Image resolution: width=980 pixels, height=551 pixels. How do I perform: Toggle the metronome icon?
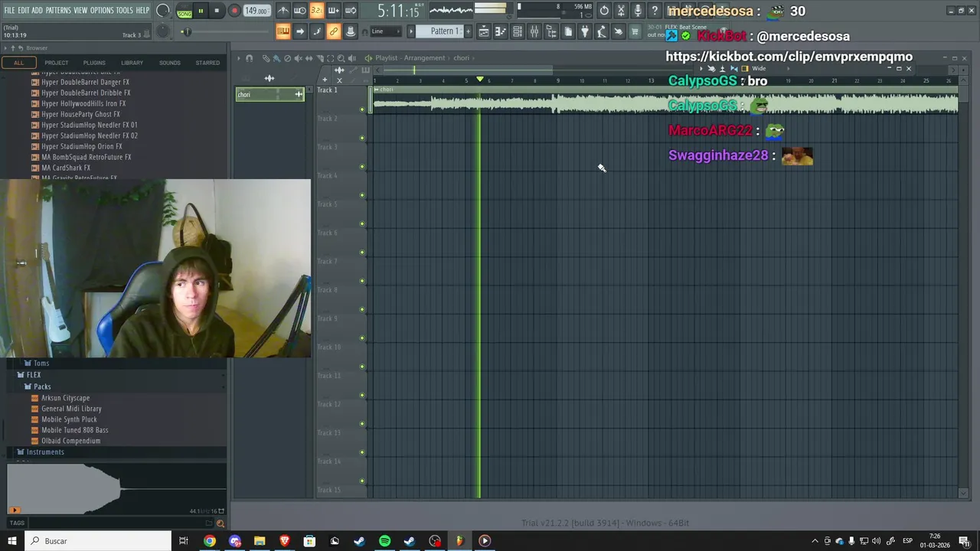pos(283,11)
